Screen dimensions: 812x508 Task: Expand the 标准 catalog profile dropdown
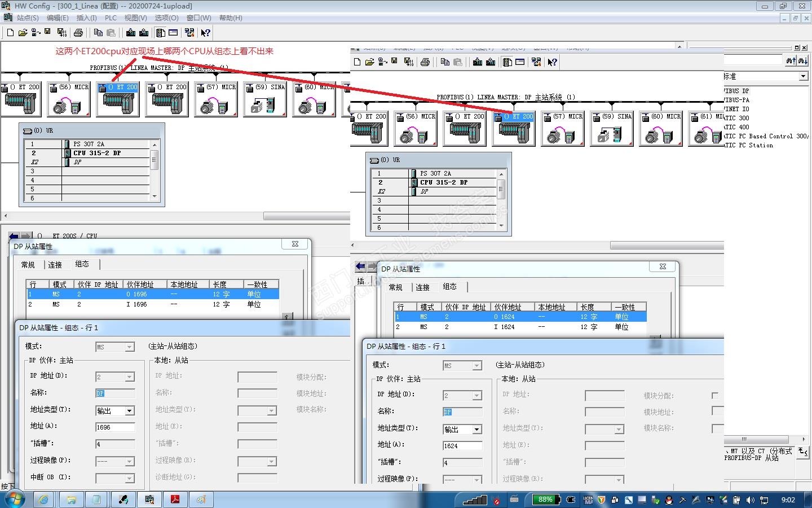[x=803, y=76]
